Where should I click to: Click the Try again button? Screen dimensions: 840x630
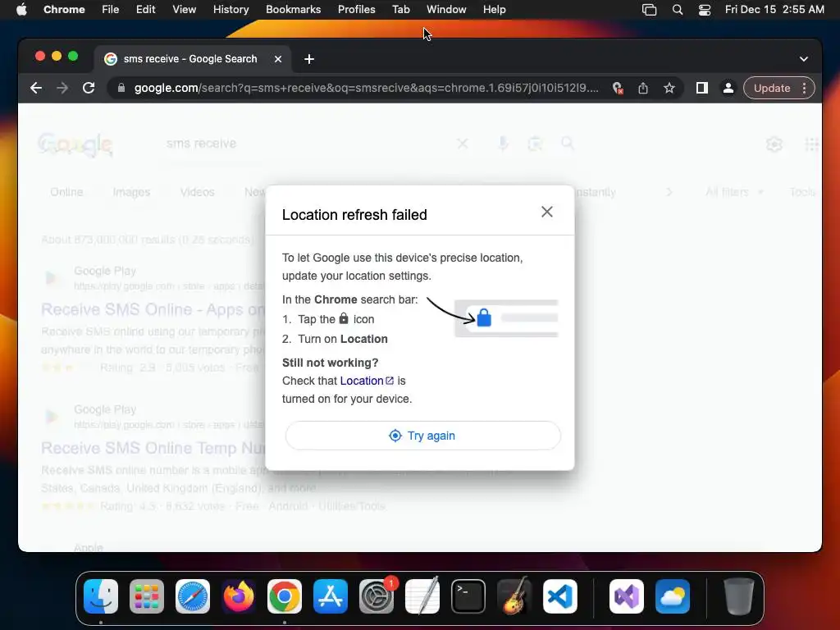422,436
